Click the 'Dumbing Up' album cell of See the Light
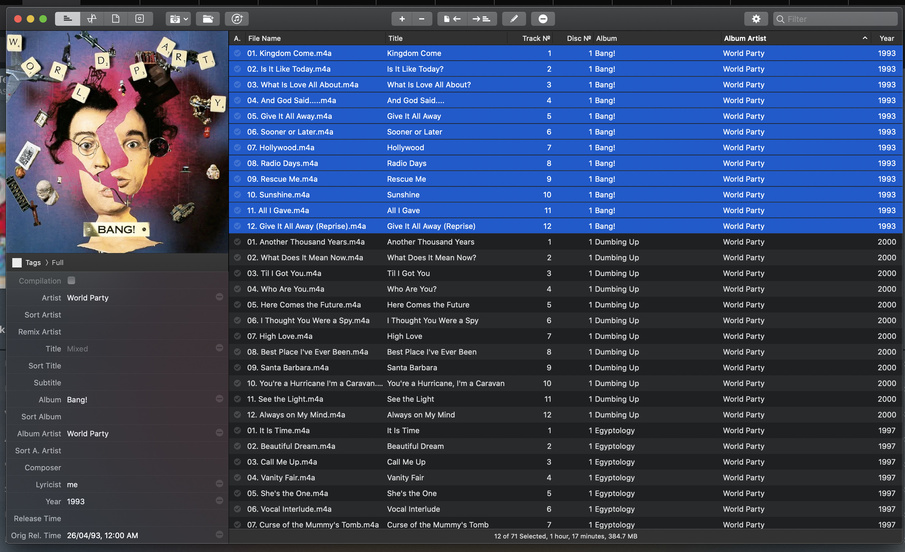This screenshot has width=905, height=552. (616, 399)
